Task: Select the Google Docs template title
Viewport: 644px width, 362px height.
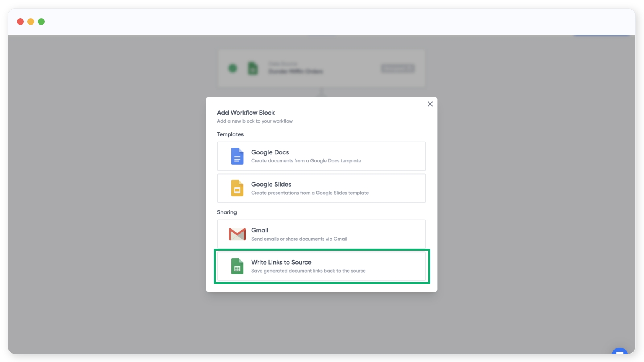Action: (270, 152)
